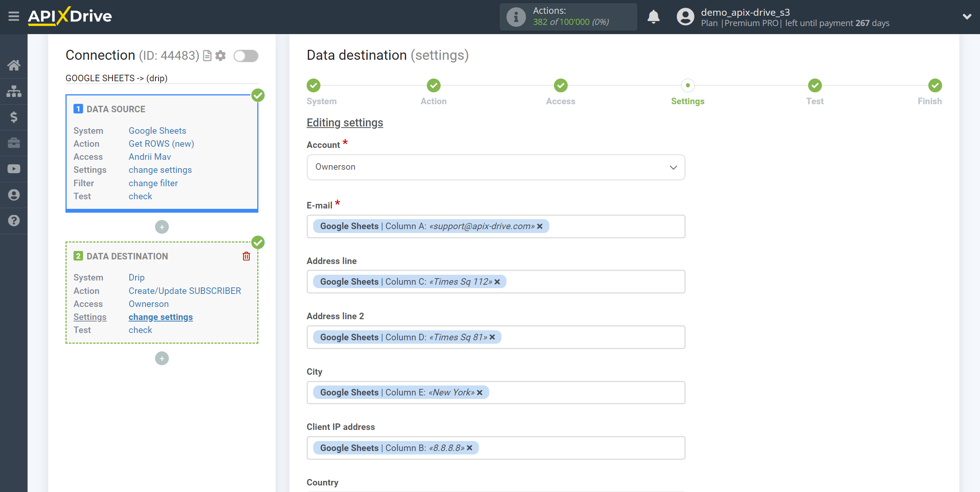The height and width of the screenshot is (492, 980).
Task: Remove Column A tag from E-mail
Action: tap(540, 226)
